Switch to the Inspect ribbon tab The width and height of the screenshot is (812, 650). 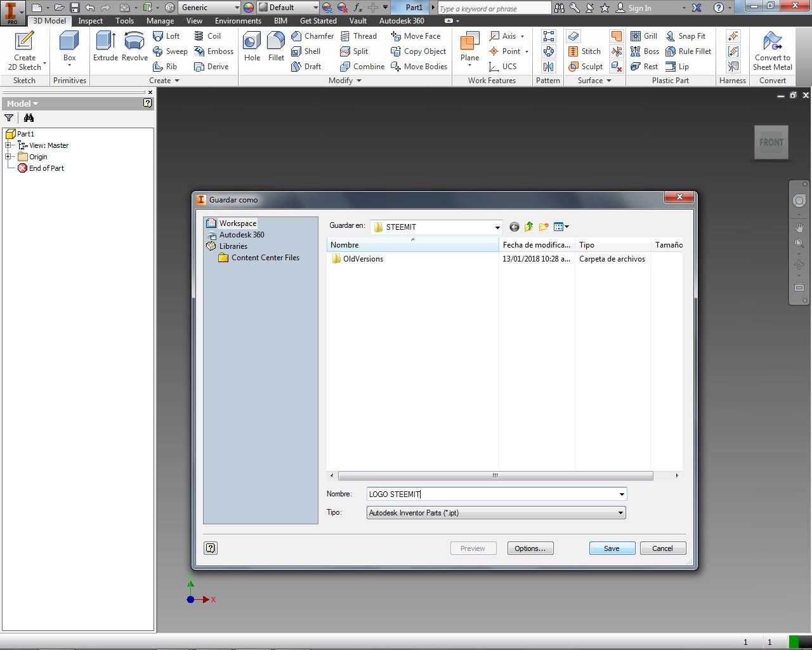point(90,21)
